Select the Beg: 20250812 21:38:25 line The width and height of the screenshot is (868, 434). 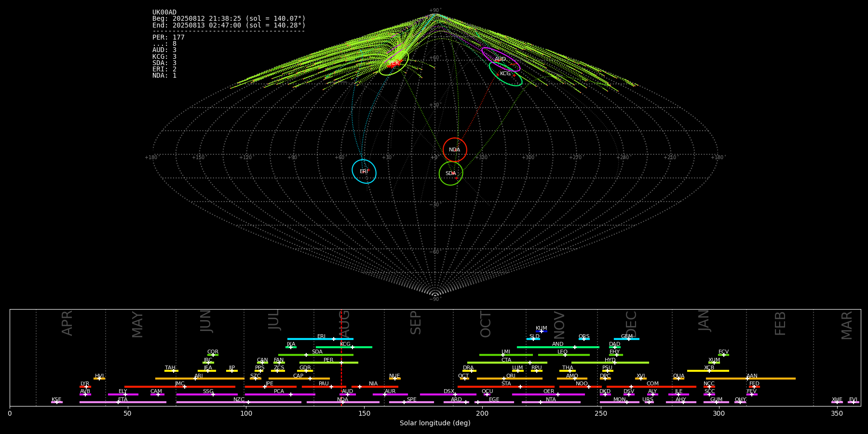229,19
